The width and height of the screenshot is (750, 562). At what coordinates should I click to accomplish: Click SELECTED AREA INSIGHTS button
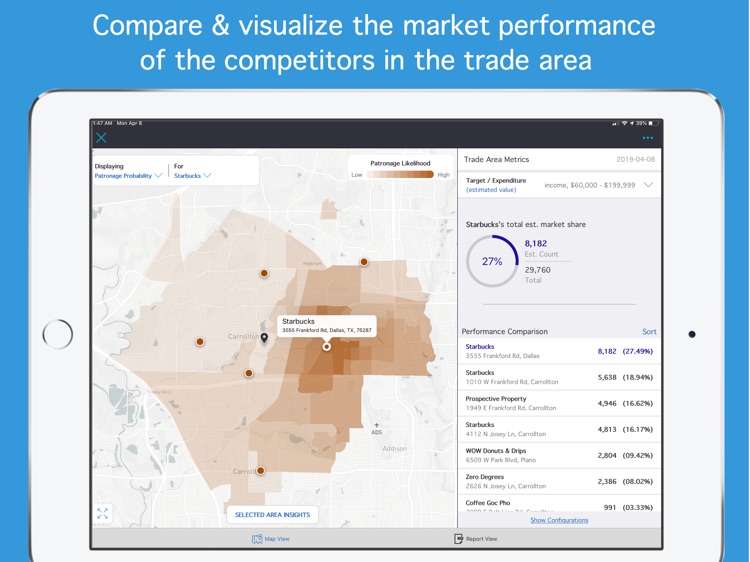pyautogui.click(x=272, y=515)
